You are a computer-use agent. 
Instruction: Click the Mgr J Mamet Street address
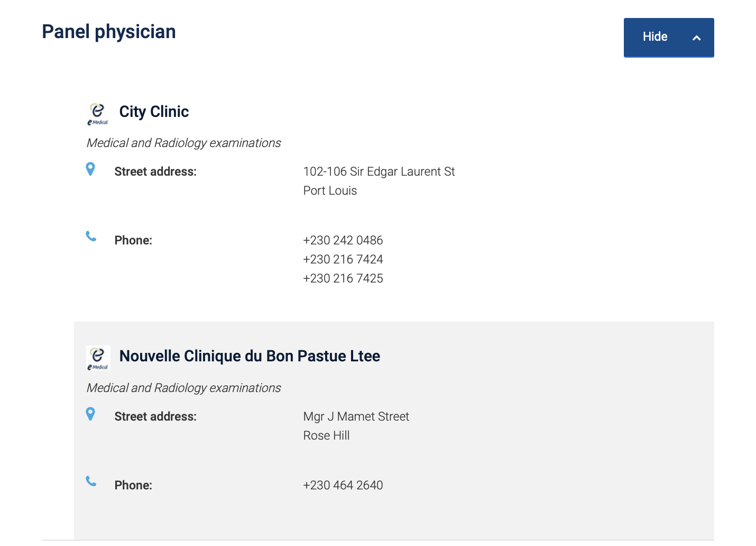356,416
